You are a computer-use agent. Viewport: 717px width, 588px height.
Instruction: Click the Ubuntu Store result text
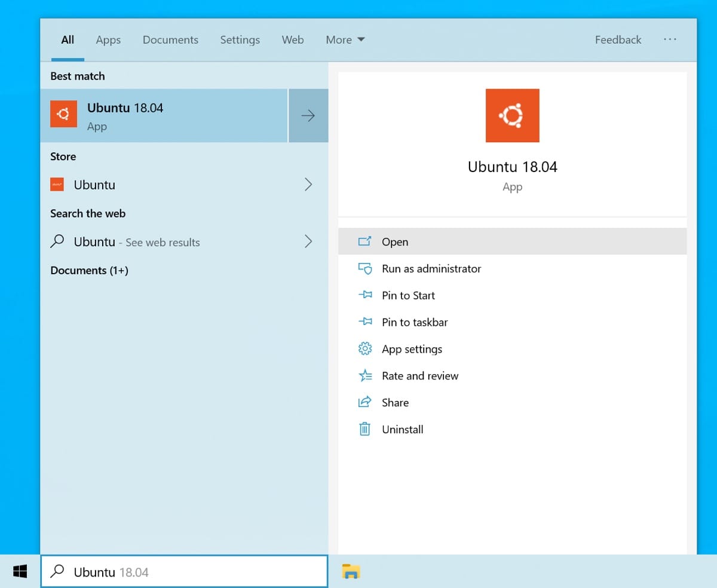click(94, 185)
